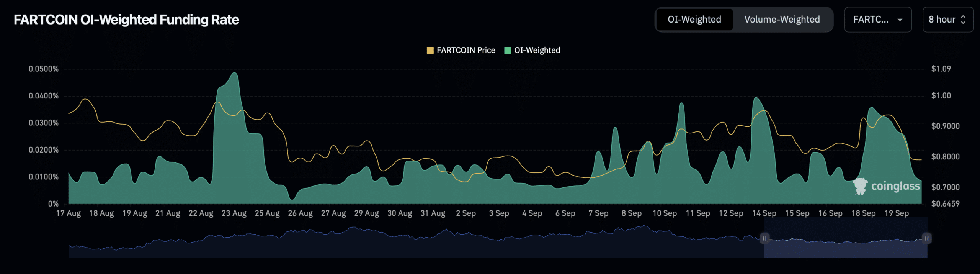This screenshot has width=980, height=274.
Task: Open the 8 hour interval selector
Action: coord(947,20)
